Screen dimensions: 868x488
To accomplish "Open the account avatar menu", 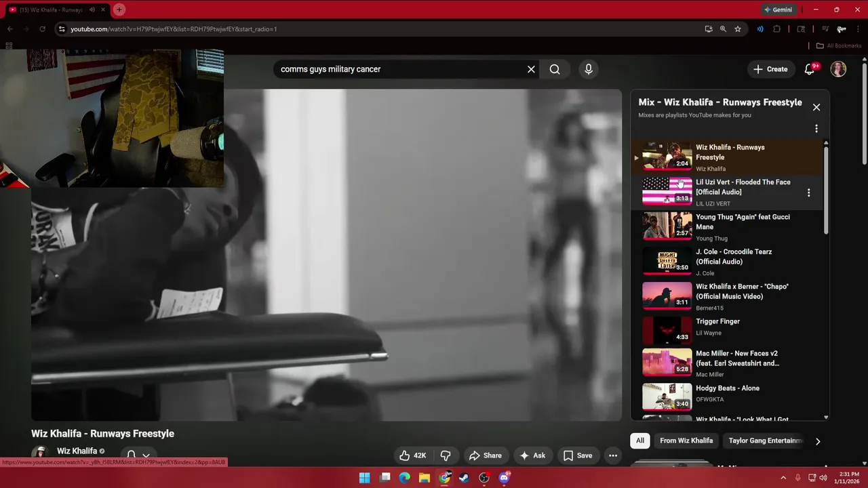I will tap(839, 69).
